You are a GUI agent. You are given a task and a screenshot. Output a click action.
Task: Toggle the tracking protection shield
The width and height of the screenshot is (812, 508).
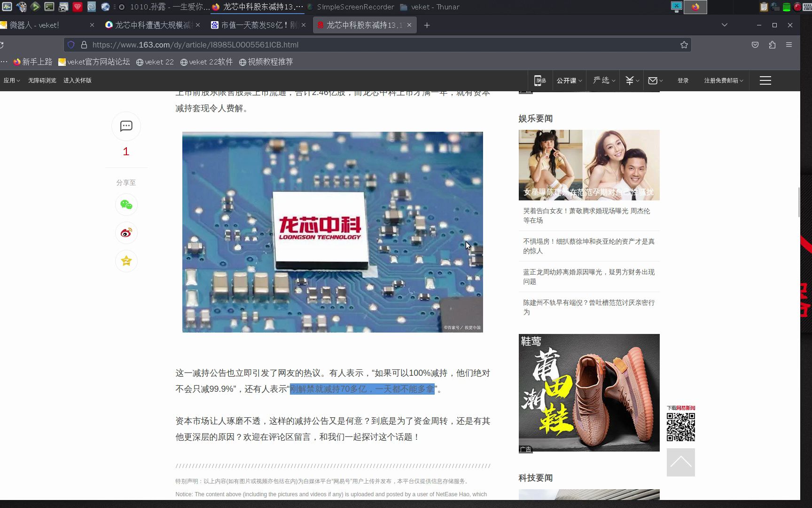pos(71,45)
